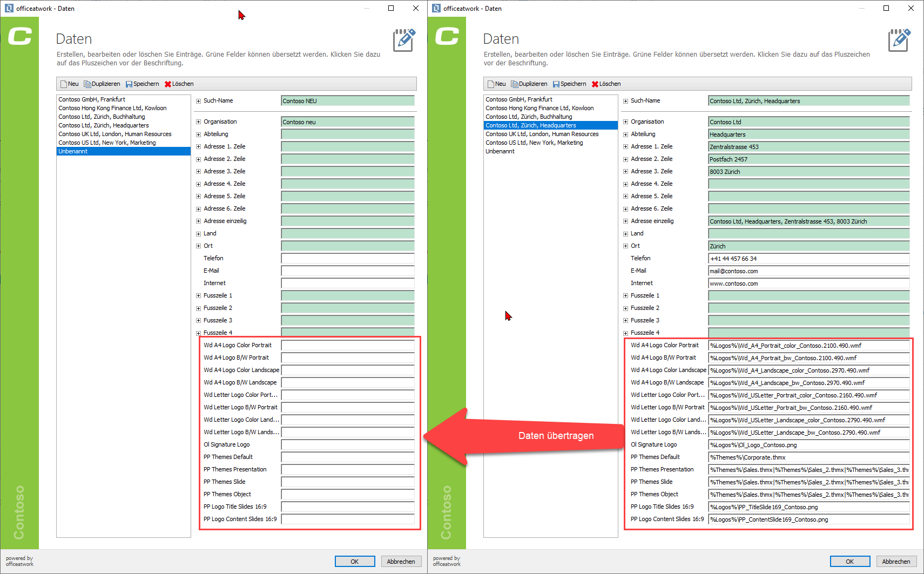Click notepad edit icon in left window header
This screenshot has width=924, height=574.
tap(404, 40)
